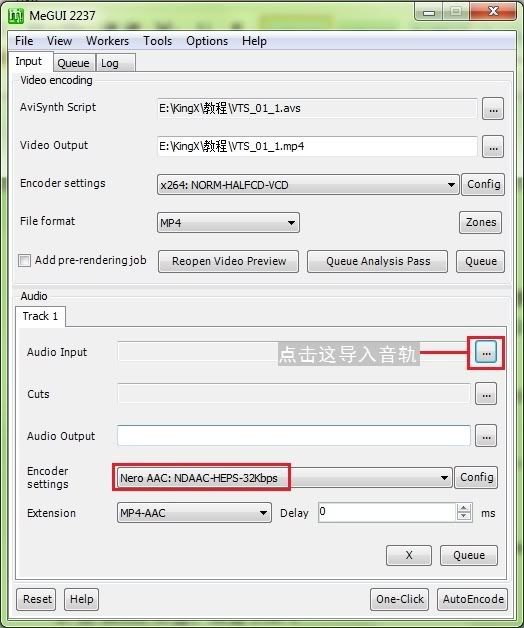524x628 pixels.
Task: Open the Cuts file browse button
Action: click(486, 394)
